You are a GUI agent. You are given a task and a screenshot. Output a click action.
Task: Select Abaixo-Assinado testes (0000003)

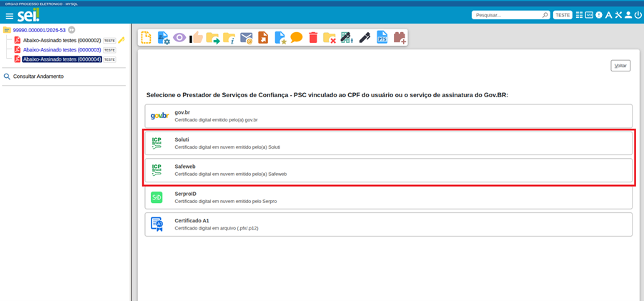click(x=62, y=49)
